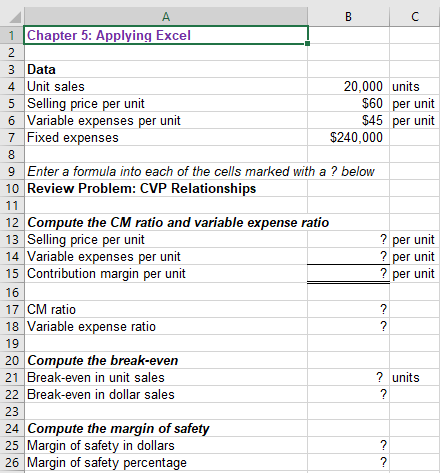This screenshot has width=440, height=473.
Task: Click cell 'Chapter 5: Applying Excel'
Action: [x=166, y=35]
